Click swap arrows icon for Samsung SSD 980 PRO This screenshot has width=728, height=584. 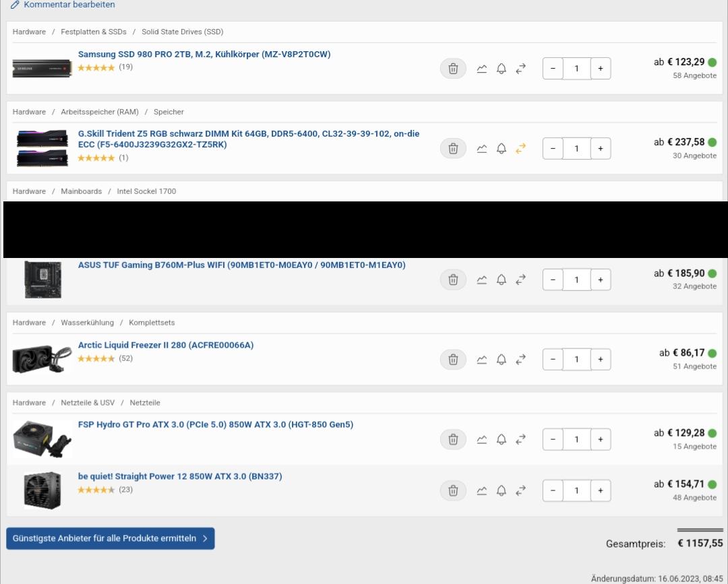pos(521,69)
